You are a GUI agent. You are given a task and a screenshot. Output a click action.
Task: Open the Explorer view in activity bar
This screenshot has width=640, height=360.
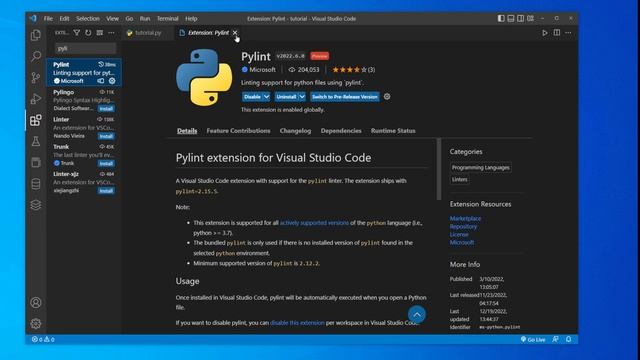click(x=36, y=35)
